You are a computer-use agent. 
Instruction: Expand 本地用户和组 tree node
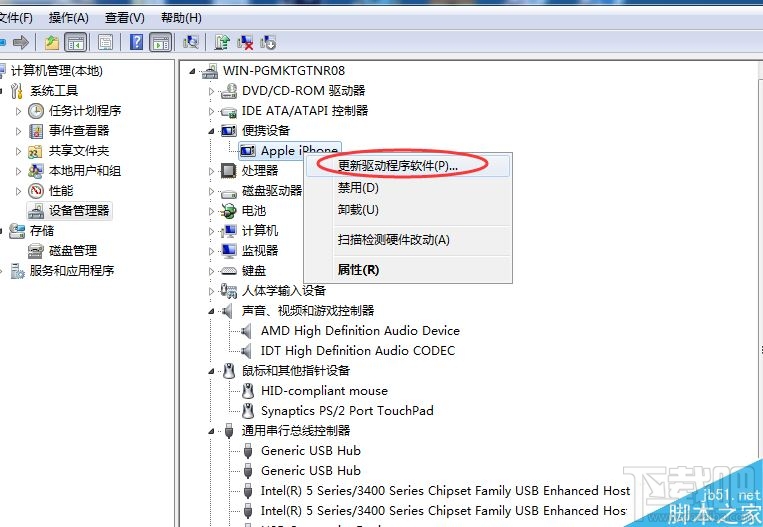pyautogui.click(x=18, y=171)
